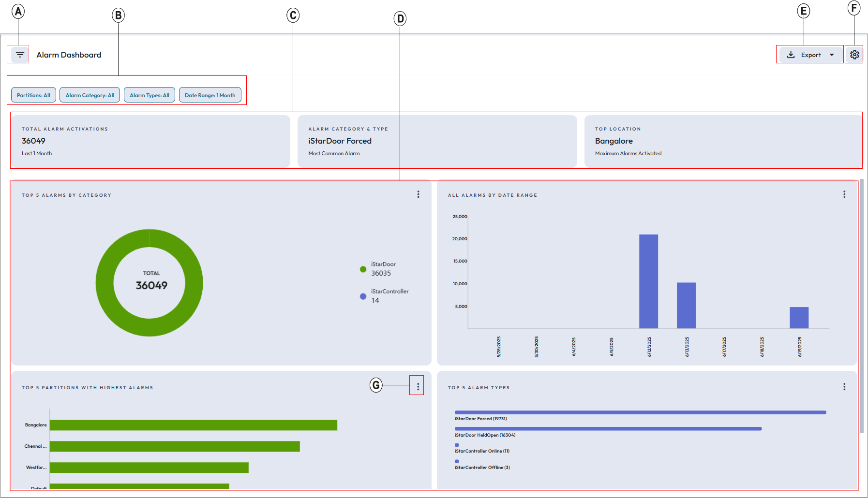The height and width of the screenshot is (498, 868).
Task: Click the Export download icon
Action: (791, 55)
